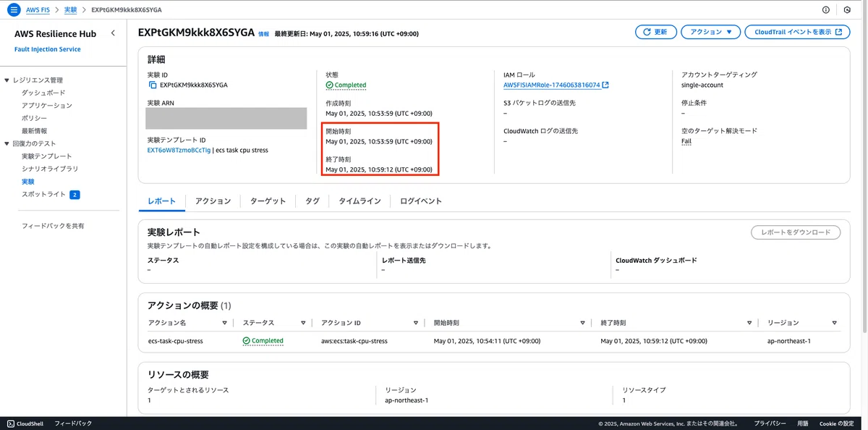Open the hamburger navigation menu
Screen dimensions: 868x430
pyautogui.click(x=13, y=10)
